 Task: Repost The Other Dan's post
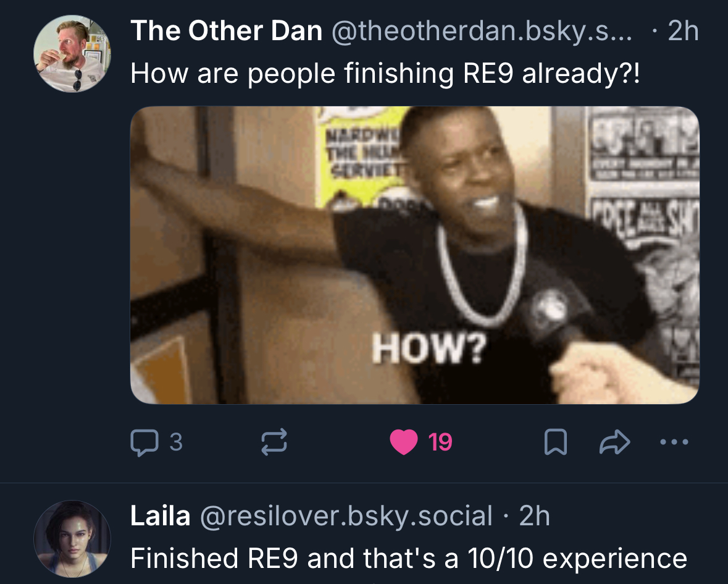tap(274, 442)
